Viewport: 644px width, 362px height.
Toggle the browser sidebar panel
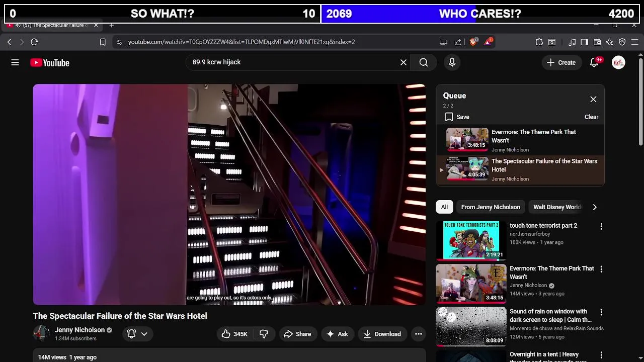584,42
